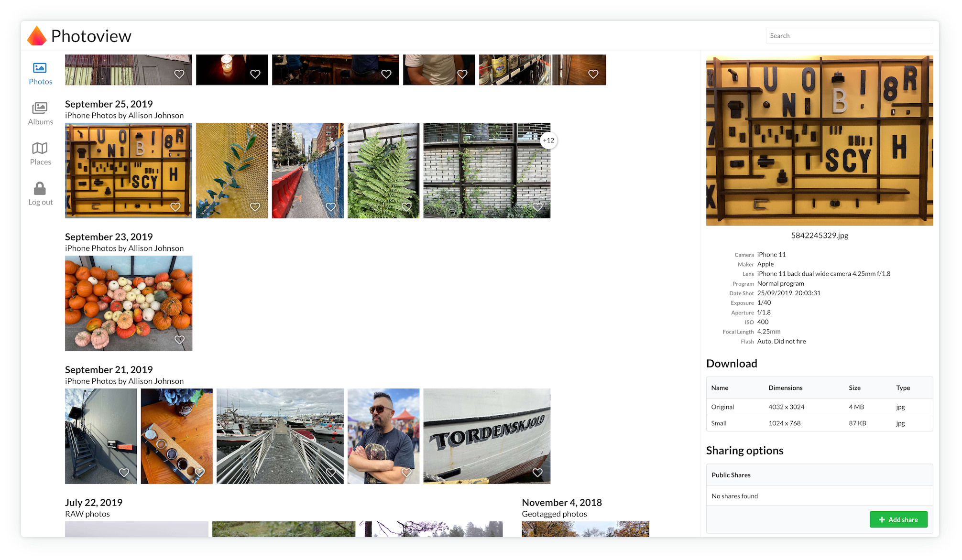The height and width of the screenshot is (560, 962).
Task: Favorite the candle photo heart
Action: tap(255, 74)
